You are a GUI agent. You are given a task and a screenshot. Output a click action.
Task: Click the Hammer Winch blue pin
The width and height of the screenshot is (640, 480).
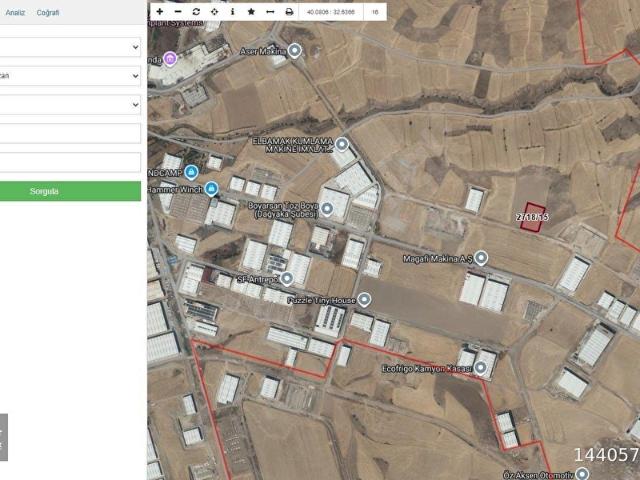pyautogui.click(x=211, y=189)
